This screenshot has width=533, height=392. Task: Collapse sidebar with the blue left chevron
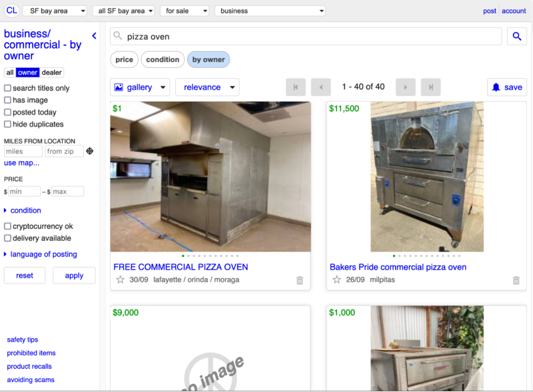tap(94, 36)
